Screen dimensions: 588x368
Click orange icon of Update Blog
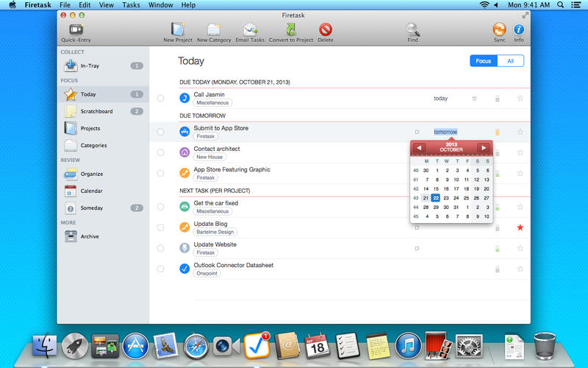tap(184, 227)
